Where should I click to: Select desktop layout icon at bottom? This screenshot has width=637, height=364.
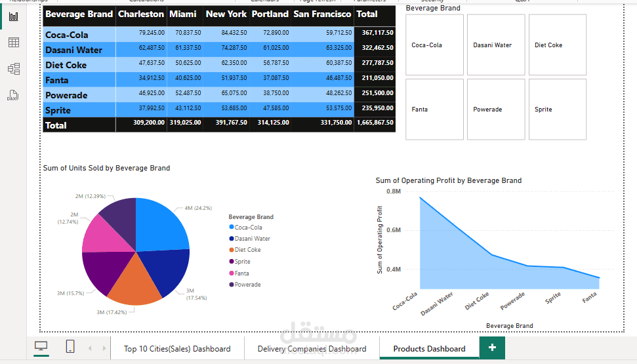pyautogui.click(x=41, y=347)
